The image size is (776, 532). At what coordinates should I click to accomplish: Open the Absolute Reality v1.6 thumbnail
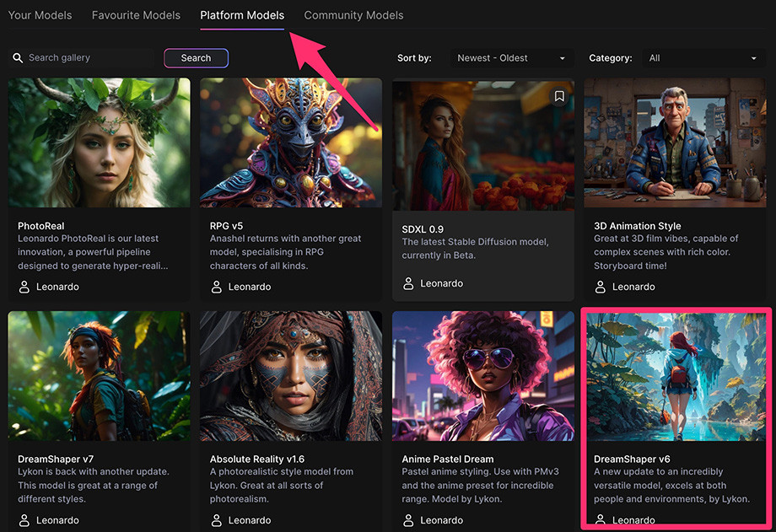[x=291, y=376]
